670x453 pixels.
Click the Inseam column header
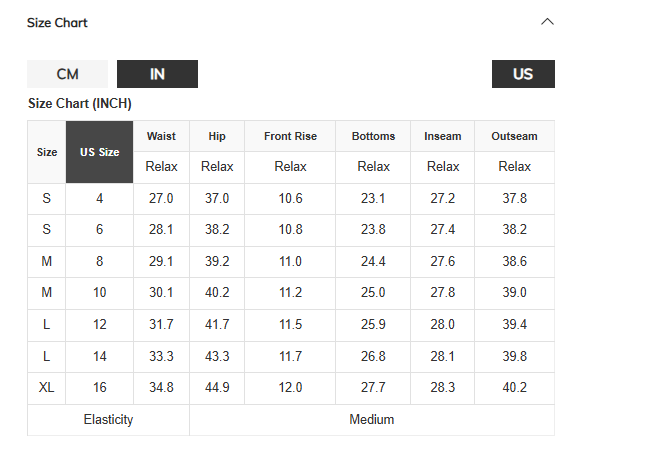443,136
